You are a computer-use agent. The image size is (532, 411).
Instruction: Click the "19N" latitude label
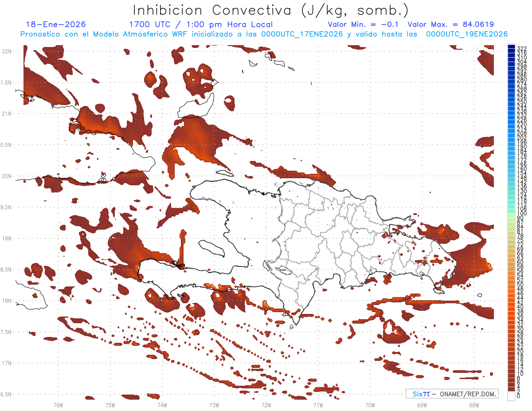click(x=6, y=238)
